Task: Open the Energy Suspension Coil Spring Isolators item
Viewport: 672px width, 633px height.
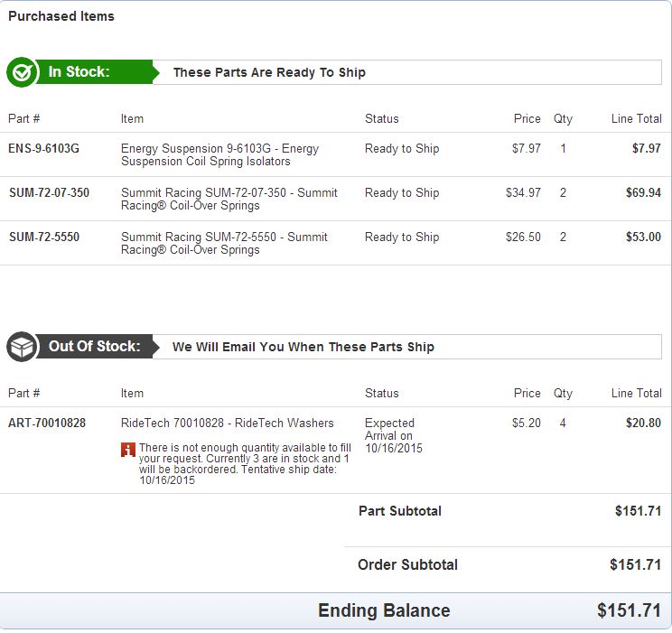Action: tap(219, 155)
